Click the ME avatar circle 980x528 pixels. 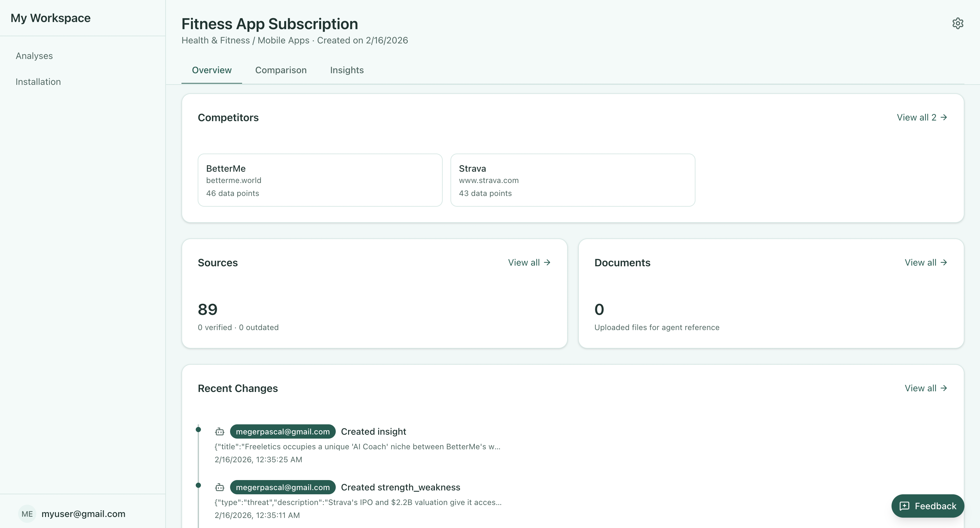[x=27, y=514]
